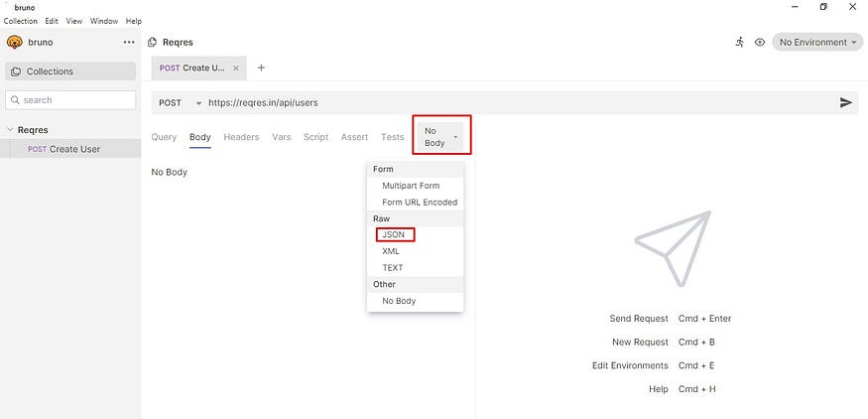Switch to the Tests tab
The width and height of the screenshot is (868, 419).
coord(393,137)
